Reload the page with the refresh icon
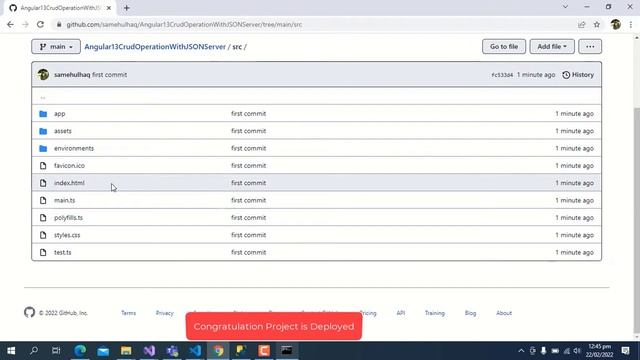The height and width of the screenshot is (360, 640). (x=40, y=24)
